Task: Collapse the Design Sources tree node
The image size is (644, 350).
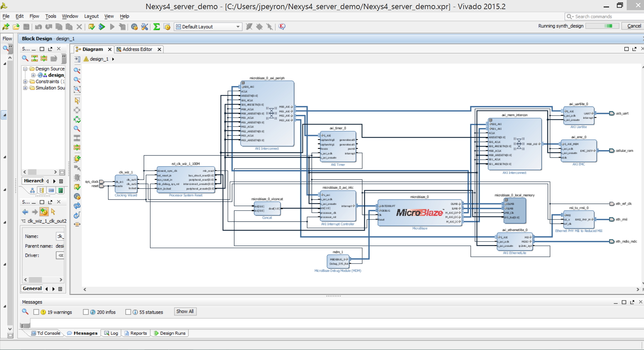Action: [25, 69]
